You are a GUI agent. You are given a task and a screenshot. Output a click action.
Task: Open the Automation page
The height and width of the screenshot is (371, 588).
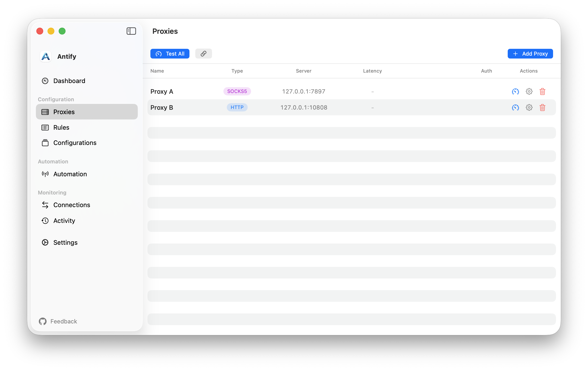[87, 174]
